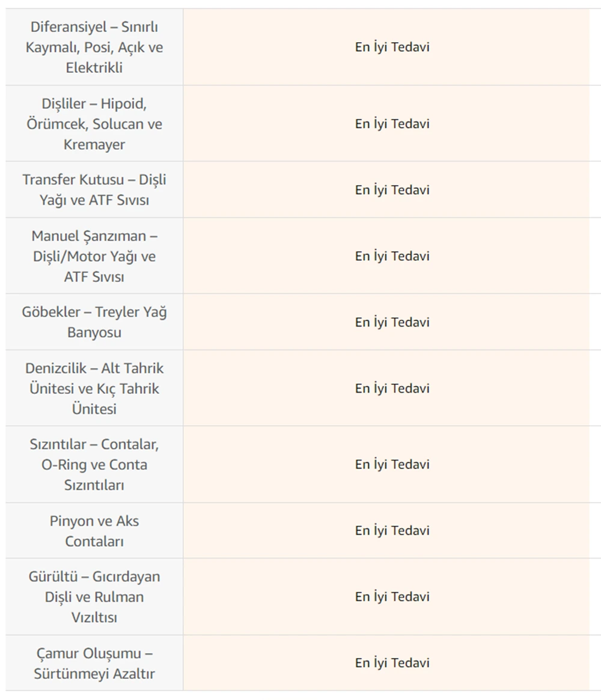This screenshot has width=601, height=700.
Task: Click En İyi Tedavi in Denizcilik row
Action: (x=392, y=388)
